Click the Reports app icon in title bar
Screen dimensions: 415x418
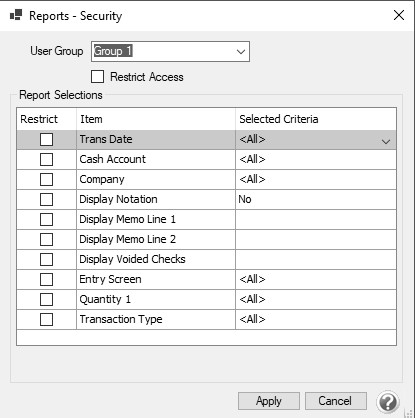pos(16,15)
